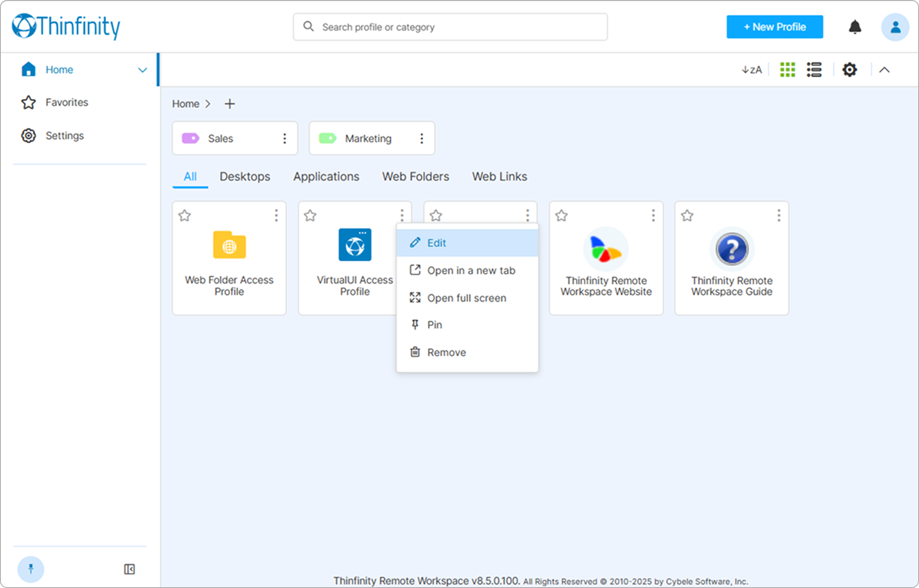Screen dimensions: 919x588
Task: Click the sidebar pin button
Action: coord(30,569)
